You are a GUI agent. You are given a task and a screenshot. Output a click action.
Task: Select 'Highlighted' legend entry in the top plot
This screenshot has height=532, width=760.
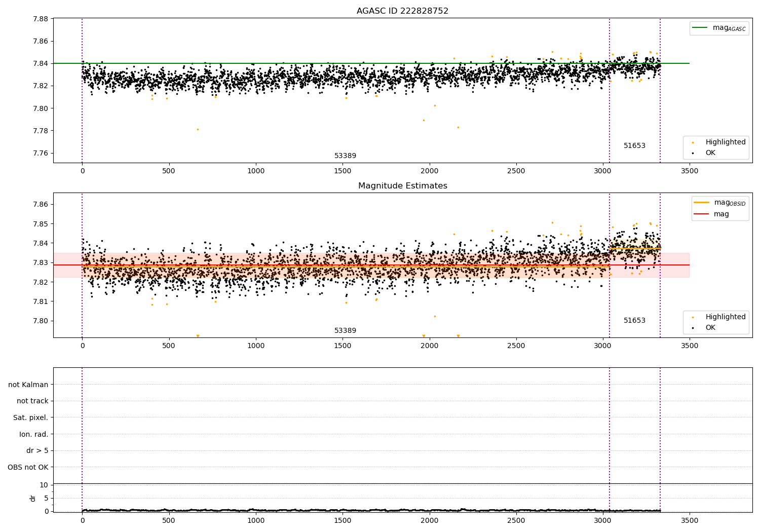[x=726, y=142]
